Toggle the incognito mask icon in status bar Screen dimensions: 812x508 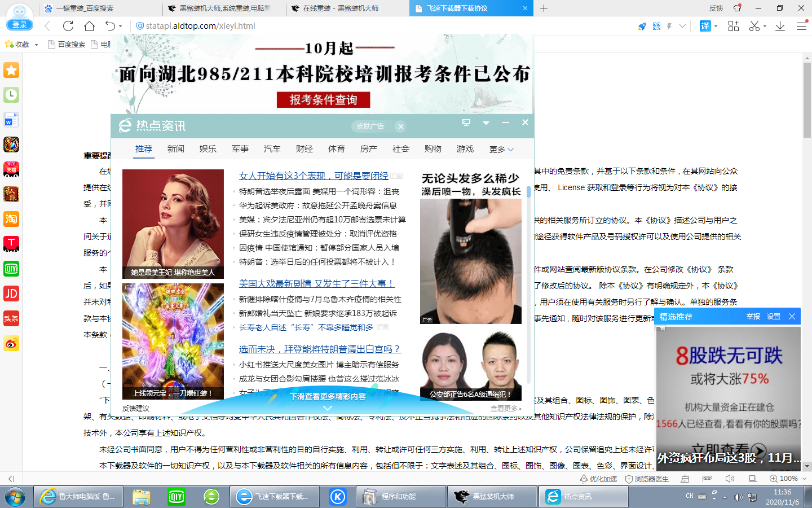coord(707,479)
